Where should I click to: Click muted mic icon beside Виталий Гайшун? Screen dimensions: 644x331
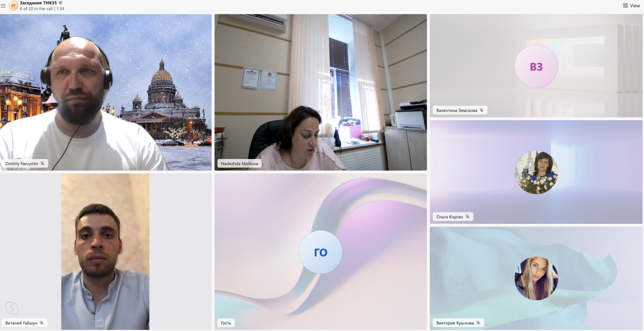(41, 323)
